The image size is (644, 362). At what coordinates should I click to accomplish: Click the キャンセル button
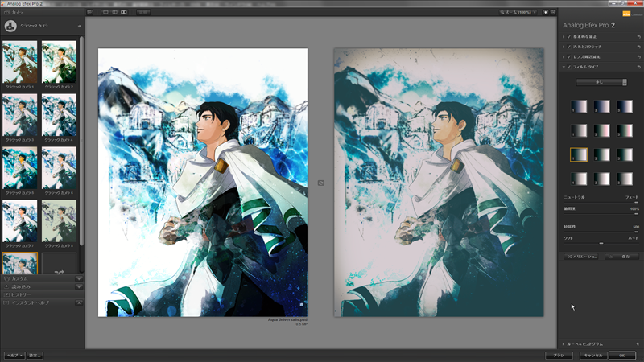[593, 356]
